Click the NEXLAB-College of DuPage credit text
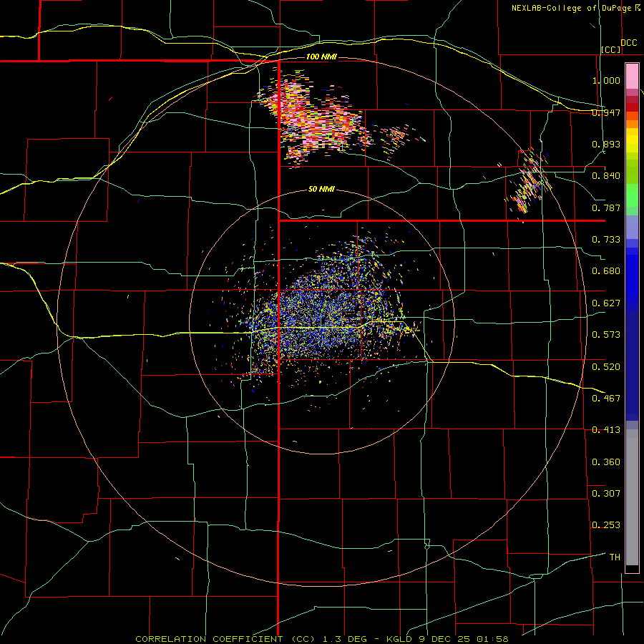 pyautogui.click(x=572, y=8)
